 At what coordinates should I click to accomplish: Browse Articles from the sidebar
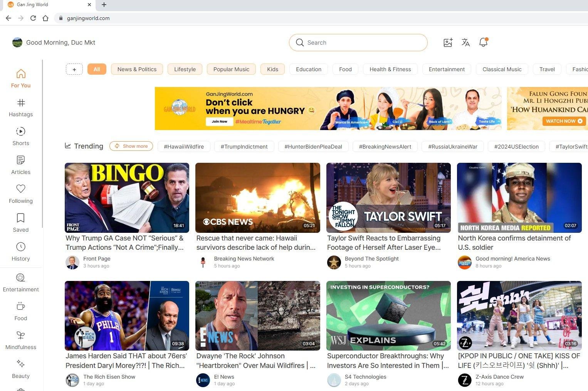tap(20, 165)
